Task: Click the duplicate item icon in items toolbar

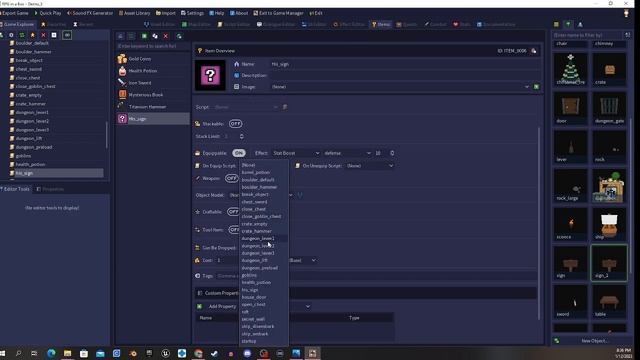Action: (155, 36)
